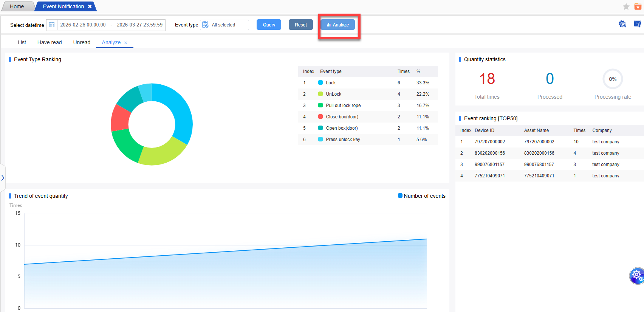Screen dimensions: 644x312
Task: Expand the collapsed left sidebar arrow
Action: [x=3, y=177]
